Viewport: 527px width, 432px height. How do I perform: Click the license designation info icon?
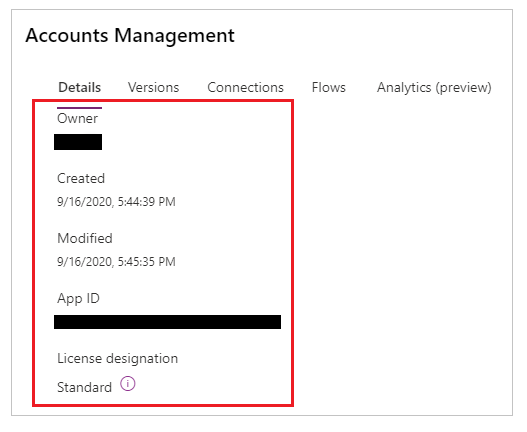[128, 384]
